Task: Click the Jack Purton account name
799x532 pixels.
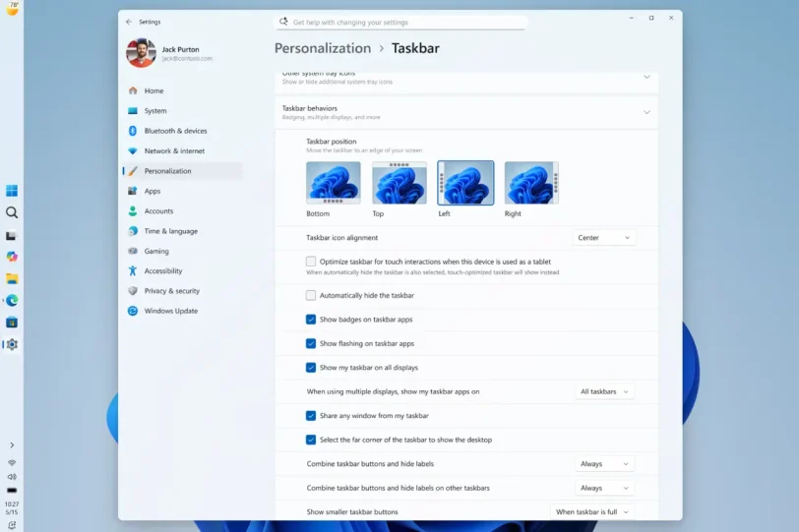Action: pos(180,49)
